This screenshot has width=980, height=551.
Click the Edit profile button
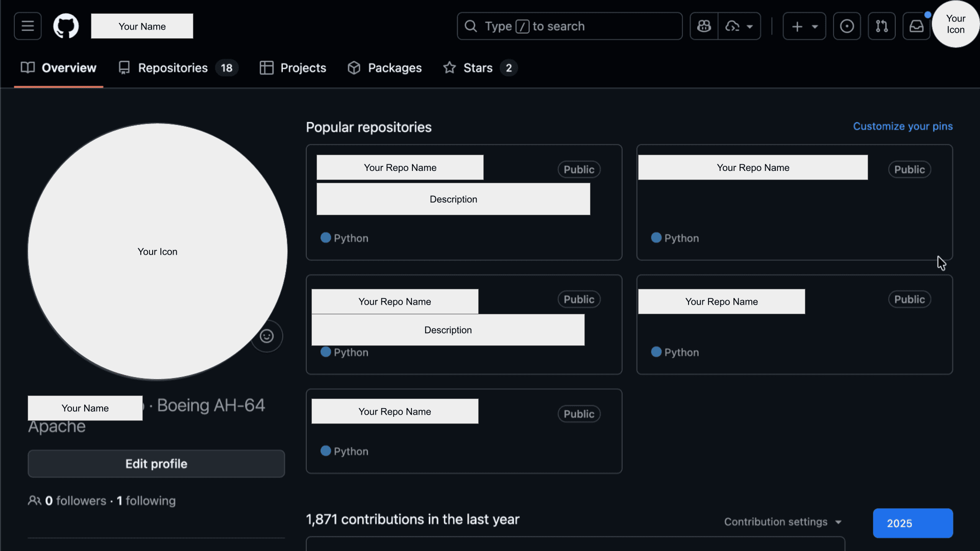(x=156, y=464)
